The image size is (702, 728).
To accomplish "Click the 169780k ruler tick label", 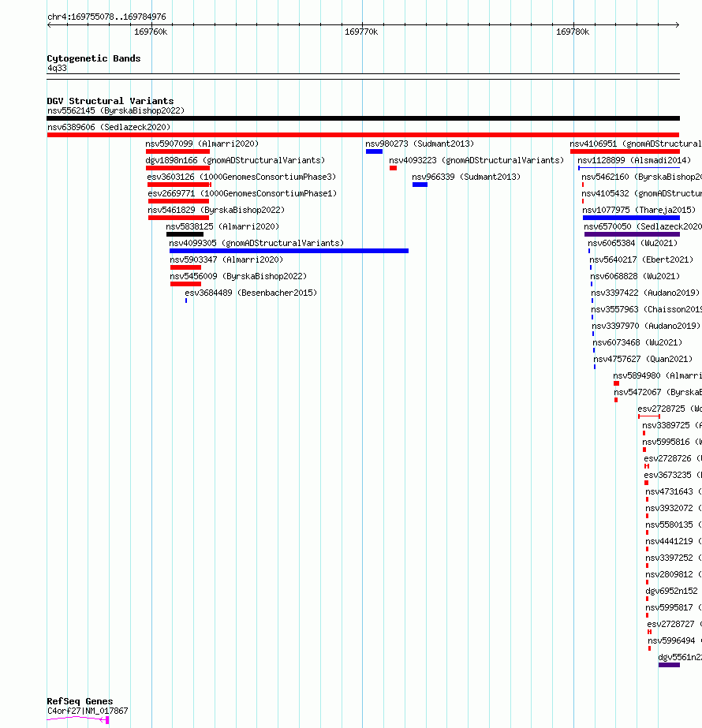I will (573, 32).
